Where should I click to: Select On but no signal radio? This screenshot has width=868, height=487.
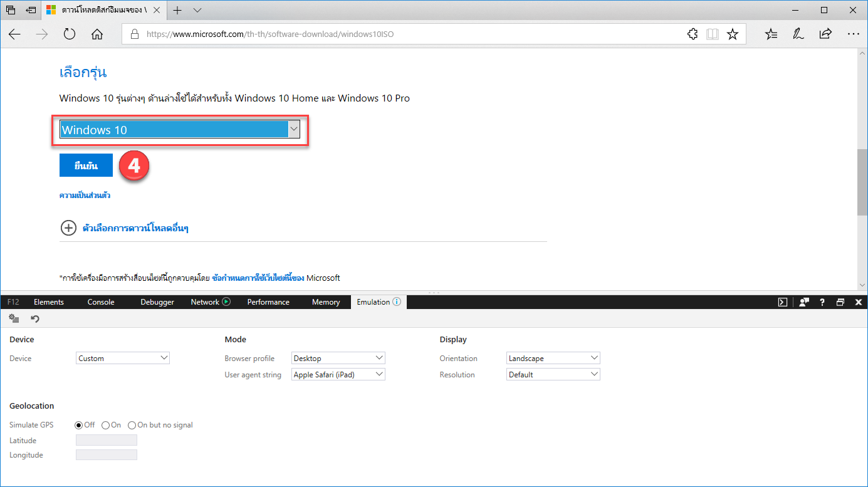pyautogui.click(x=132, y=425)
